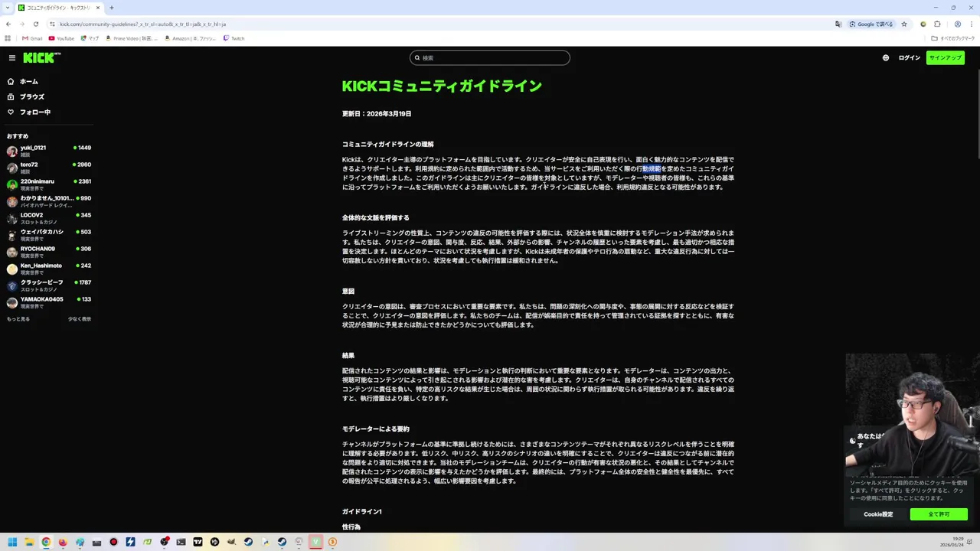Expand recommended list with もっと見る

(x=18, y=319)
